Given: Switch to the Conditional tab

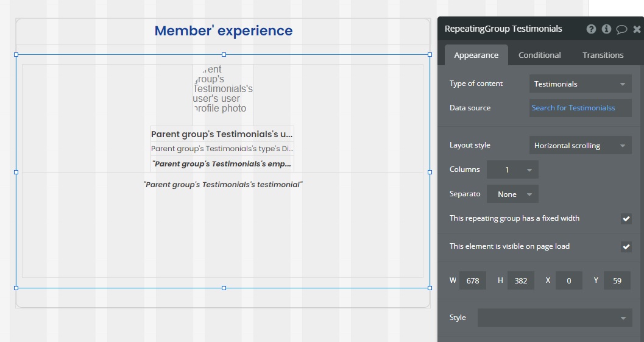Looking at the screenshot, I should tap(539, 55).
